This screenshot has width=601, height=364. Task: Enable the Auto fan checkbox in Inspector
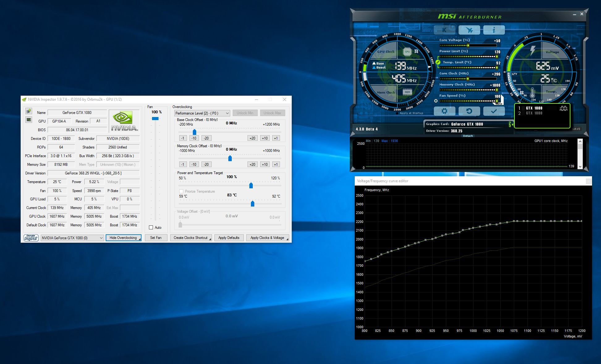[151, 228]
